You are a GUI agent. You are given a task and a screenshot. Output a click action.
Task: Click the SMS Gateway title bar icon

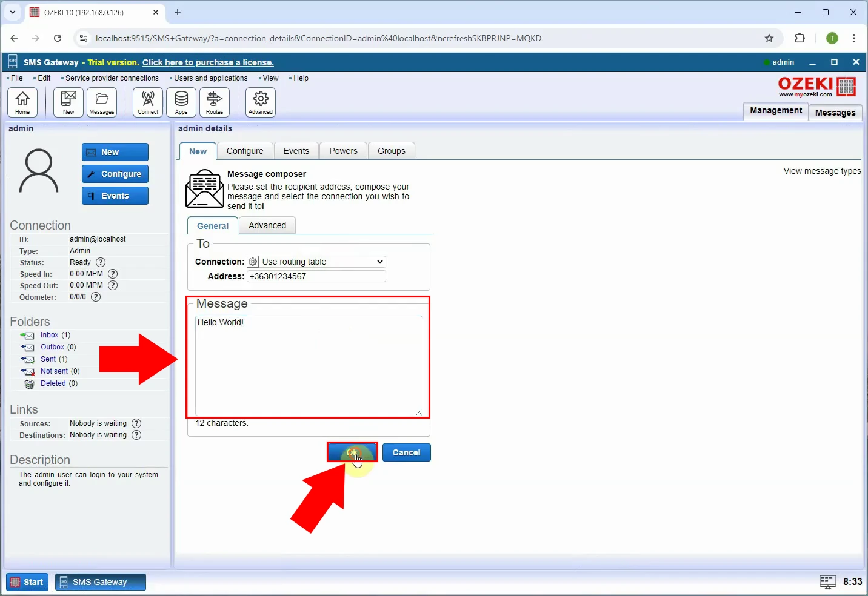[x=13, y=62]
